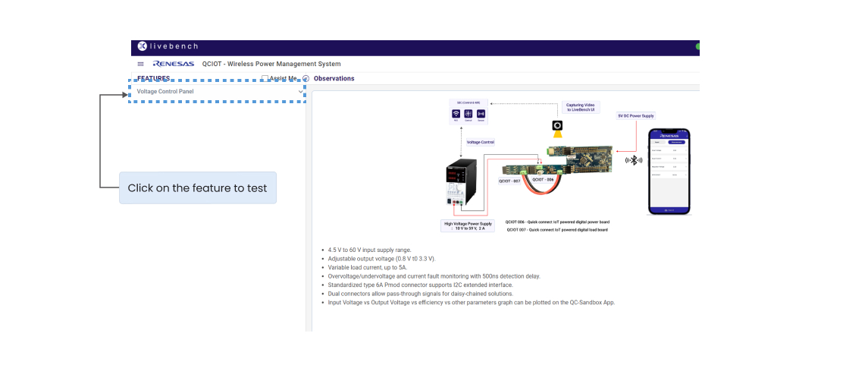
Task: Click the 'Input Voltage vs Output Voltage' line
Action: click(471, 303)
